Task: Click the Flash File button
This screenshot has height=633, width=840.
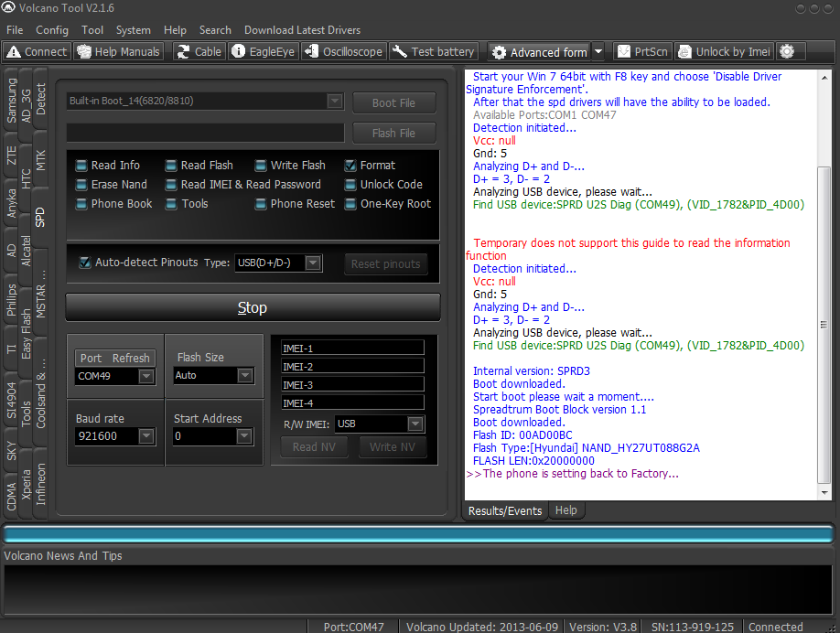Action: coord(393,133)
